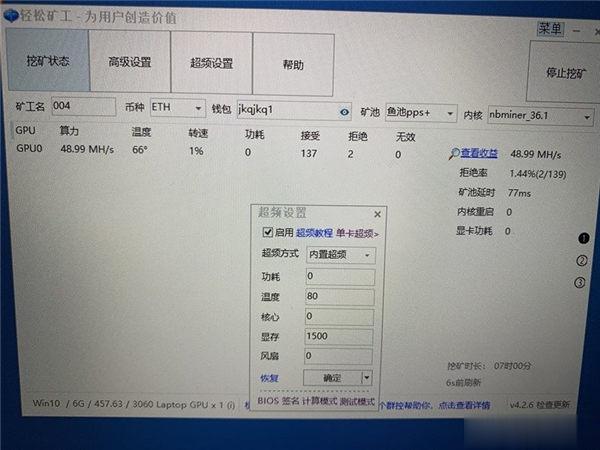Select the circled number 1 indicator
Screen dimensions: 600x450
584,238
